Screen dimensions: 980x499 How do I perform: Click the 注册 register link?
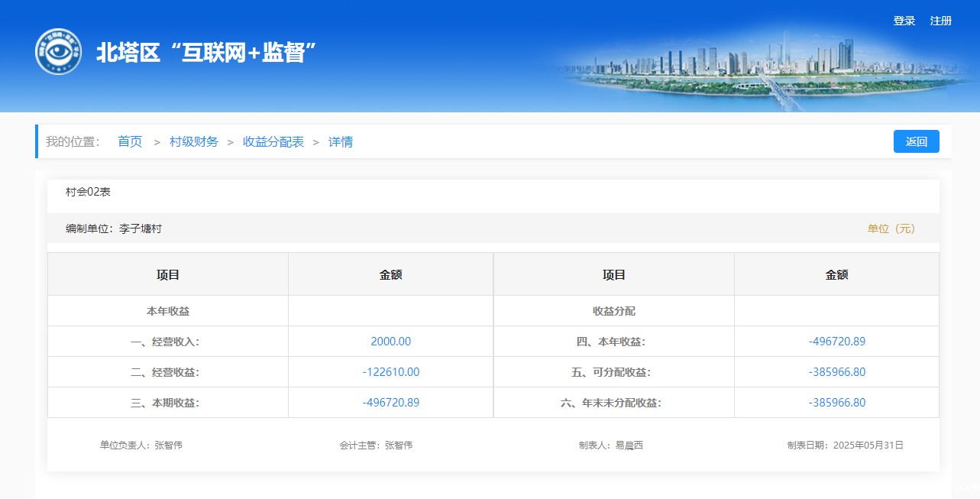click(940, 21)
